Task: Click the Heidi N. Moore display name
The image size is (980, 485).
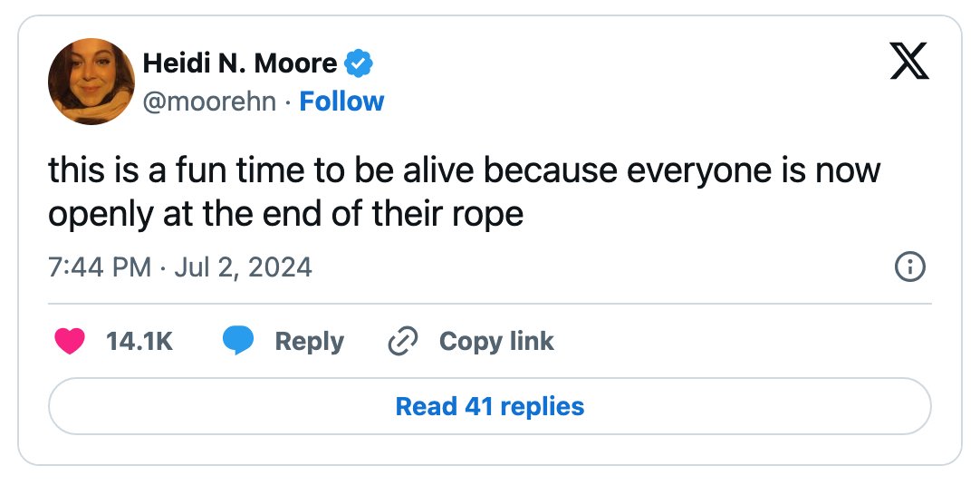Action: pyautogui.click(x=240, y=63)
